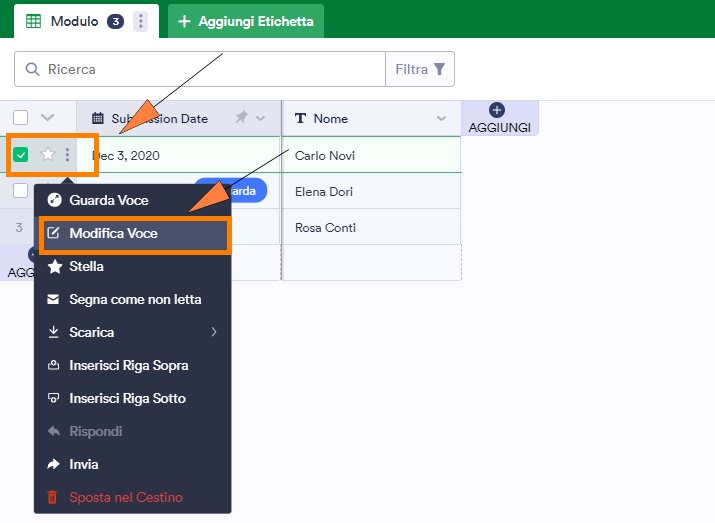Check the second row's checkbox
The image size is (715, 523).
click(x=21, y=191)
